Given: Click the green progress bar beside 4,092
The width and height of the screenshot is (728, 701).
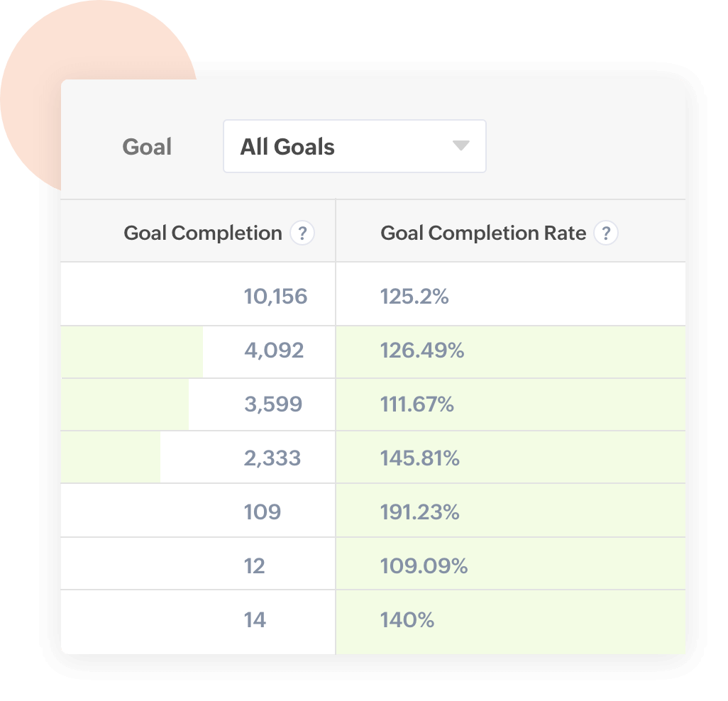Looking at the screenshot, I should coord(131,351).
